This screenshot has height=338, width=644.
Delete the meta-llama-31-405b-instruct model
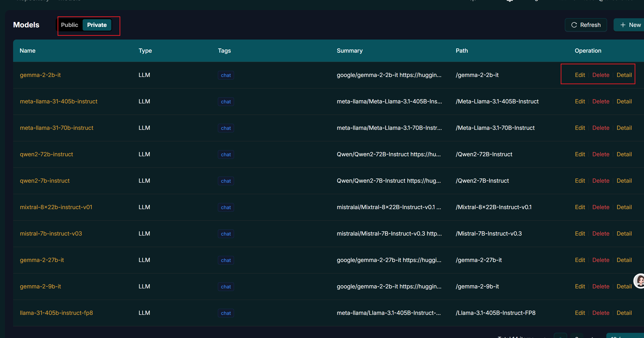[600, 102]
